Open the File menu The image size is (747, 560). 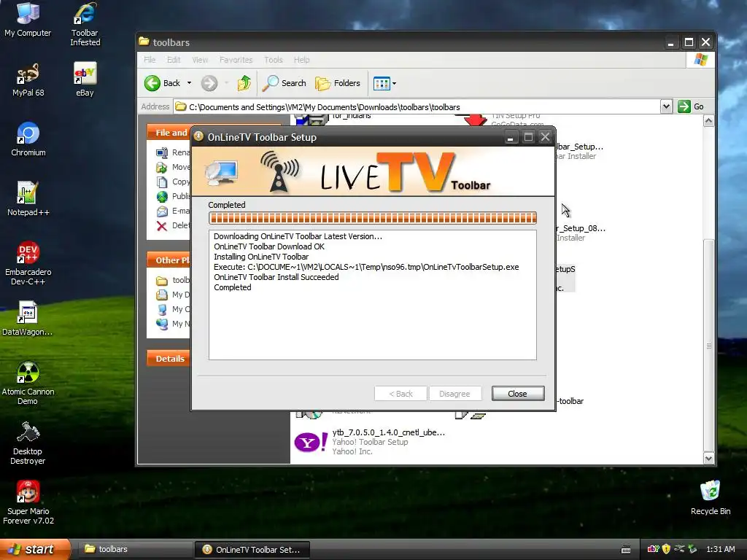coord(150,60)
